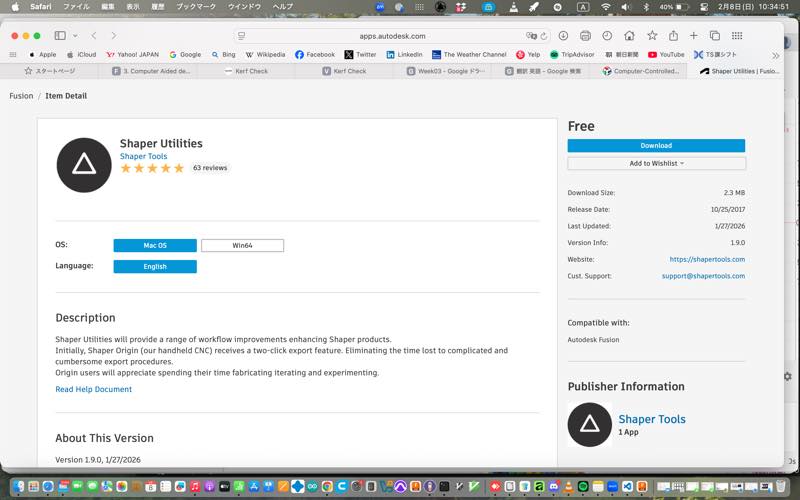Open the Read Help Document link
The width and height of the screenshot is (800, 500).
point(93,389)
